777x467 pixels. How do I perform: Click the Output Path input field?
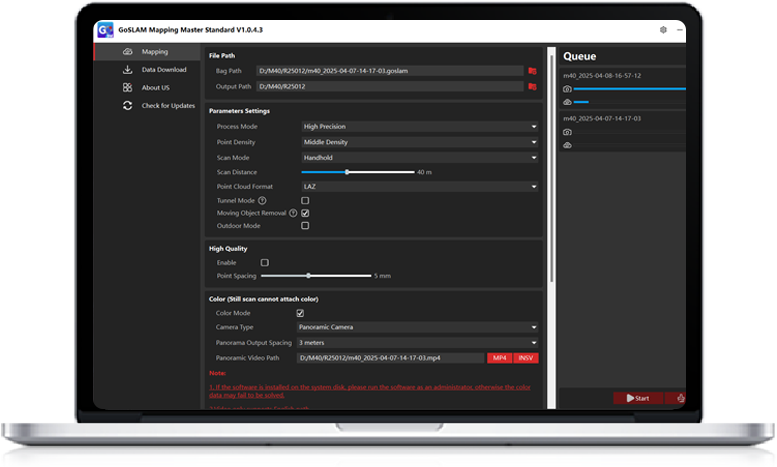tap(390, 86)
